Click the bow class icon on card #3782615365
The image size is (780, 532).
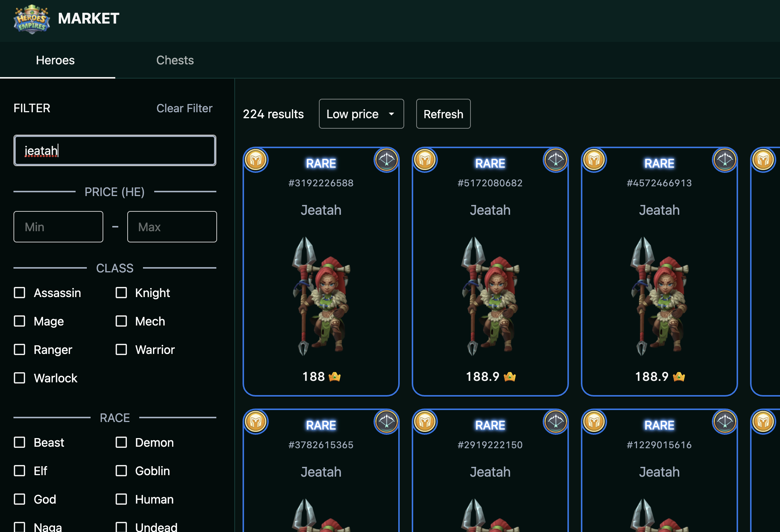pos(386,422)
